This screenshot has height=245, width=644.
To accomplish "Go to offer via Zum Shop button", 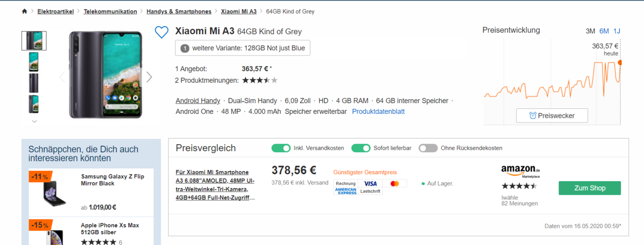I will pos(590,188).
